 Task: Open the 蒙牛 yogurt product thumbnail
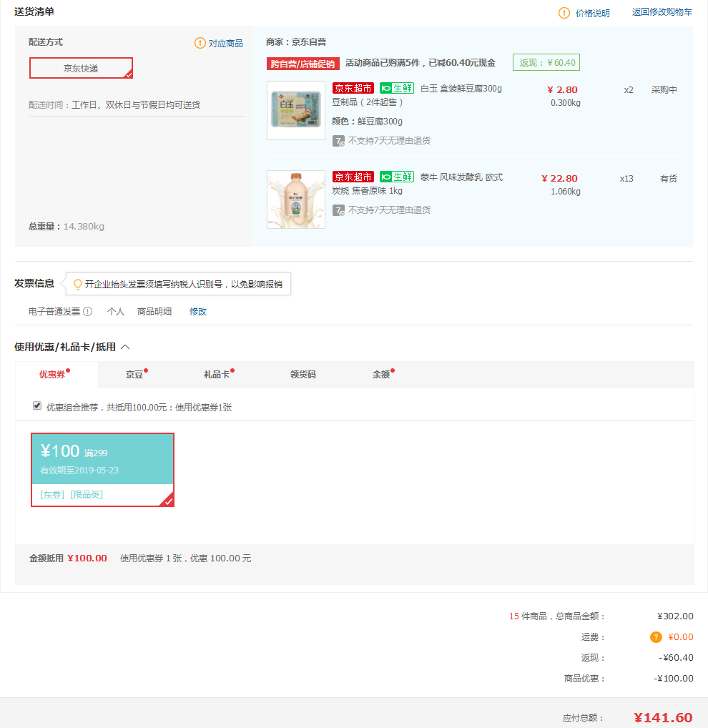click(x=296, y=200)
